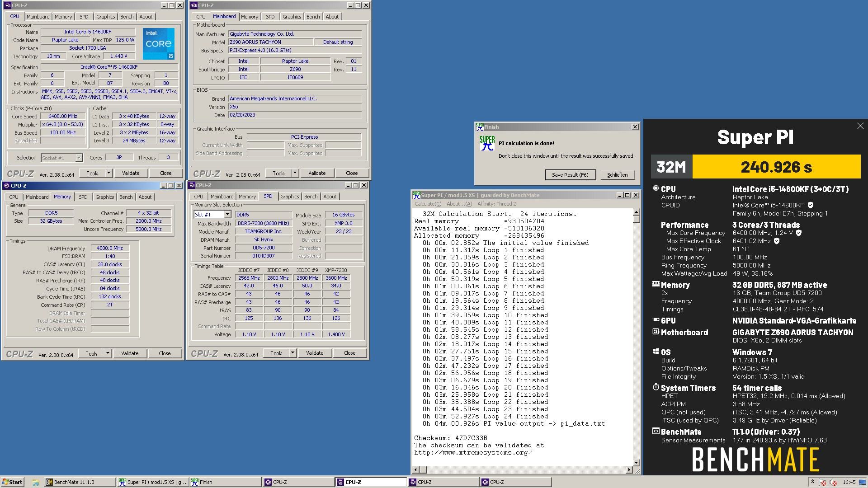
Task: Show hidden tray icons arrow
Action: pos(812,482)
